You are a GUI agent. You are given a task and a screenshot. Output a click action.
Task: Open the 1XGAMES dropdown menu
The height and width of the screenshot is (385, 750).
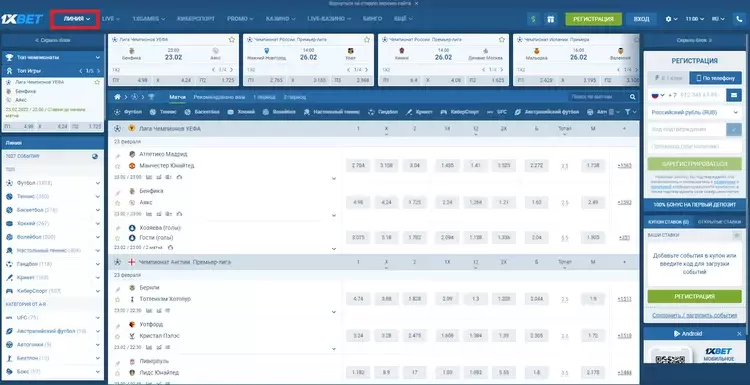[149, 19]
